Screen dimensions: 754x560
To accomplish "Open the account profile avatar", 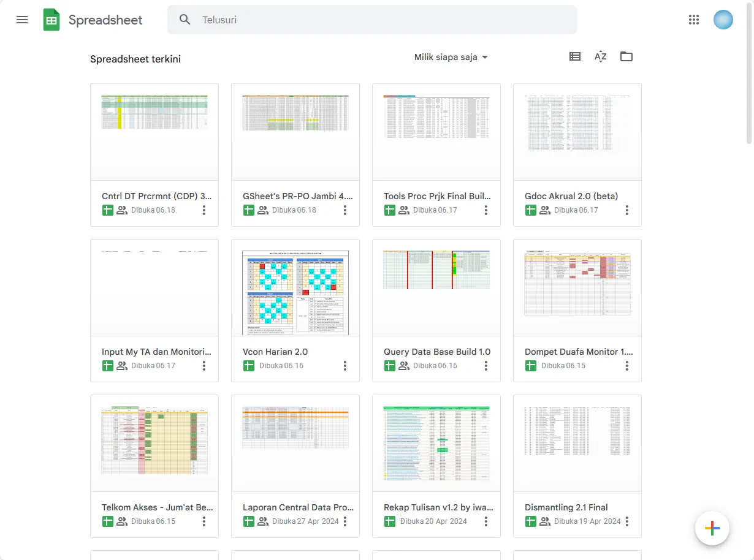I will pos(723,20).
